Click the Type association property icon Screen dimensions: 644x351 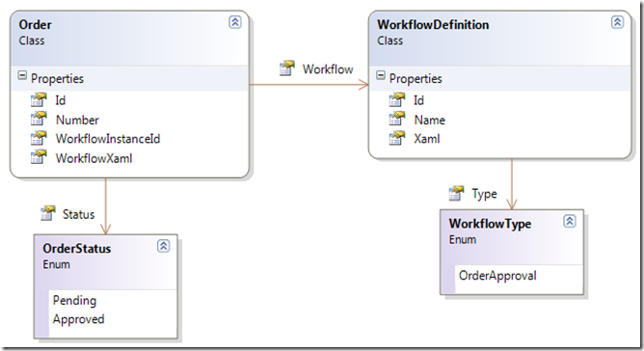(456, 193)
